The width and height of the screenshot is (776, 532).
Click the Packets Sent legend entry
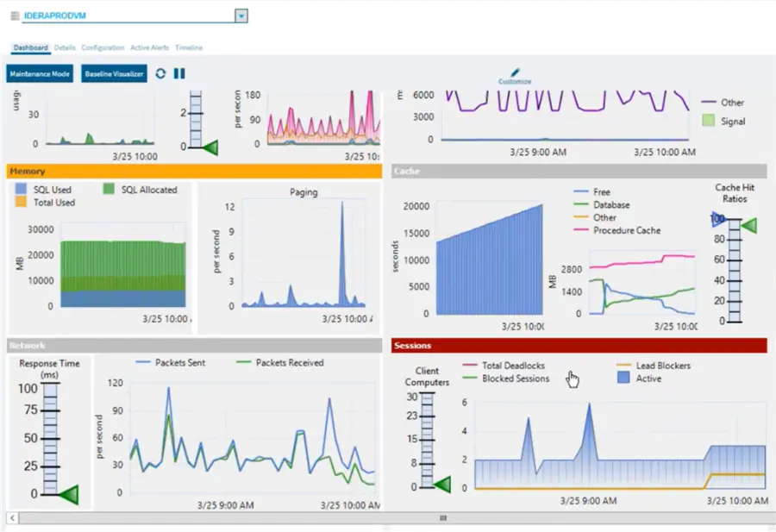pos(170,363)
